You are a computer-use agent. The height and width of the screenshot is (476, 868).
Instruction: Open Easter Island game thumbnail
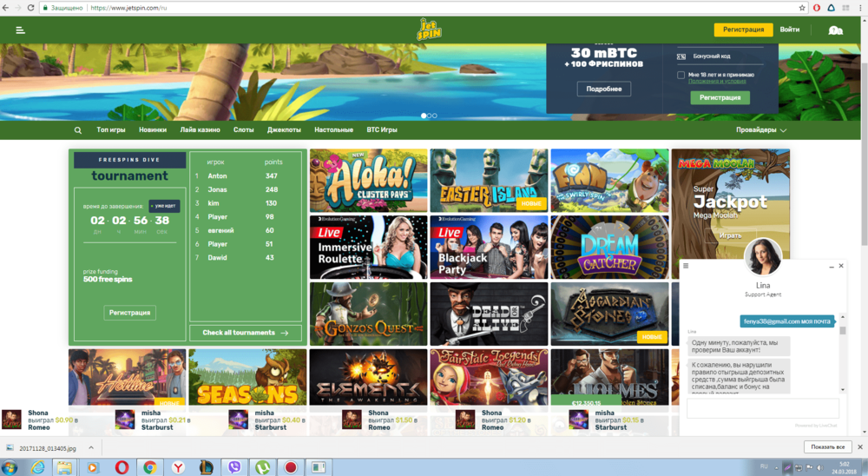point(489,181)
